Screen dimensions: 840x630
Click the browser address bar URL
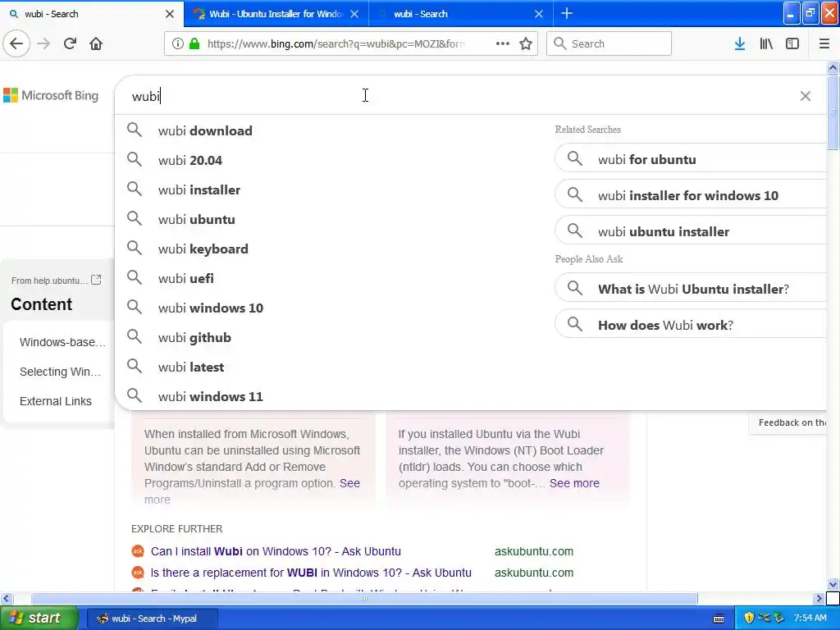pos(336,44)
